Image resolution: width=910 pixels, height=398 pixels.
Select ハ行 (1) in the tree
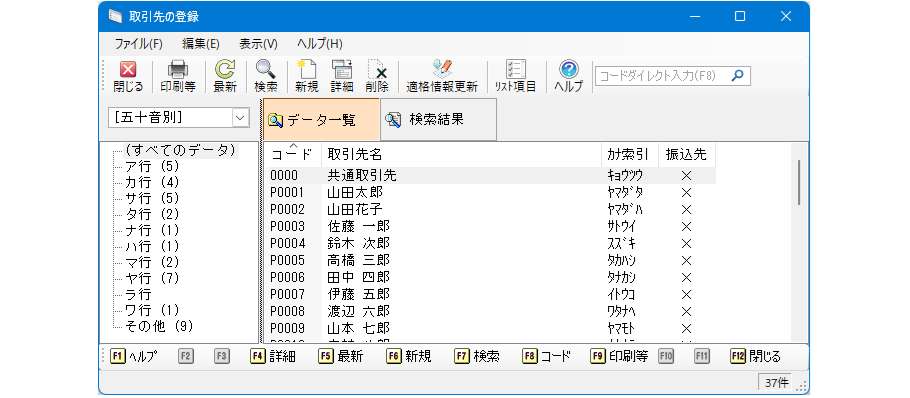coord(152,246)
